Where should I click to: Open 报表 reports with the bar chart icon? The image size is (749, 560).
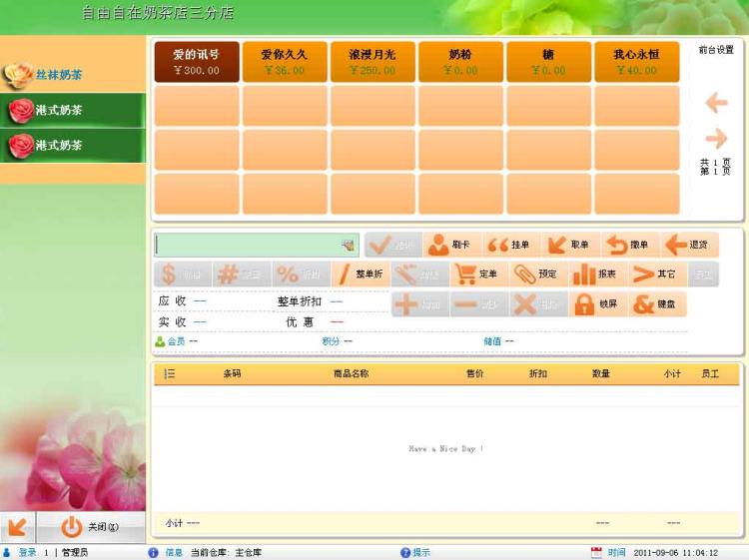pyautogui.click(x=597, y=275)
